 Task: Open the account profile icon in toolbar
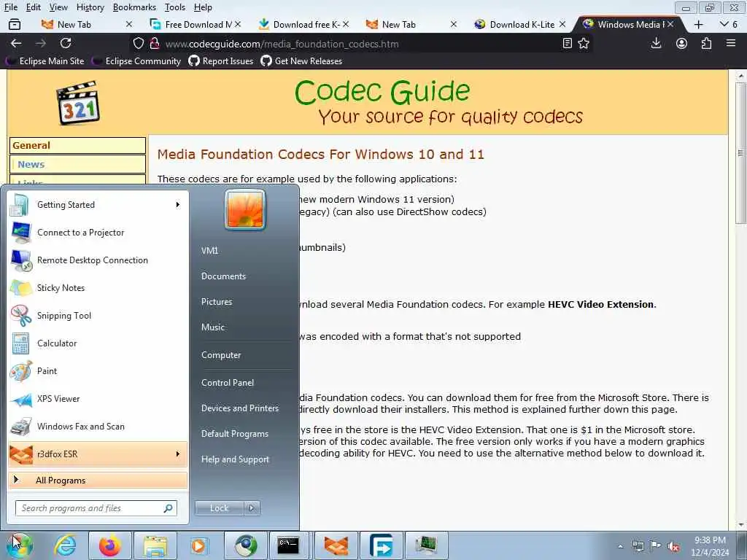682,43
